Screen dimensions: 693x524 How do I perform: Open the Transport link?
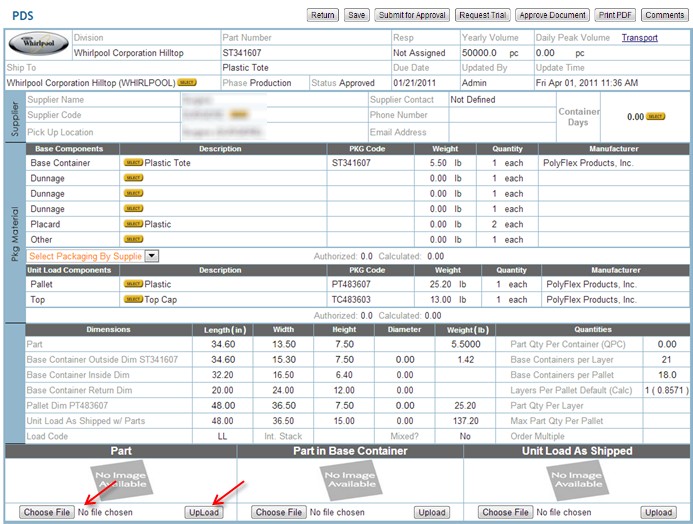(x=640, y=38)
